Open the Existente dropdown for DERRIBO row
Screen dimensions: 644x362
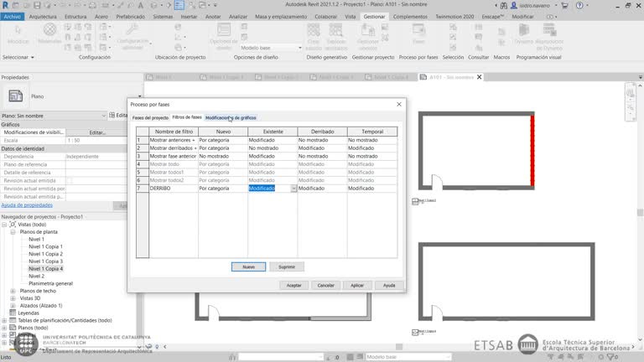[293, 189]
